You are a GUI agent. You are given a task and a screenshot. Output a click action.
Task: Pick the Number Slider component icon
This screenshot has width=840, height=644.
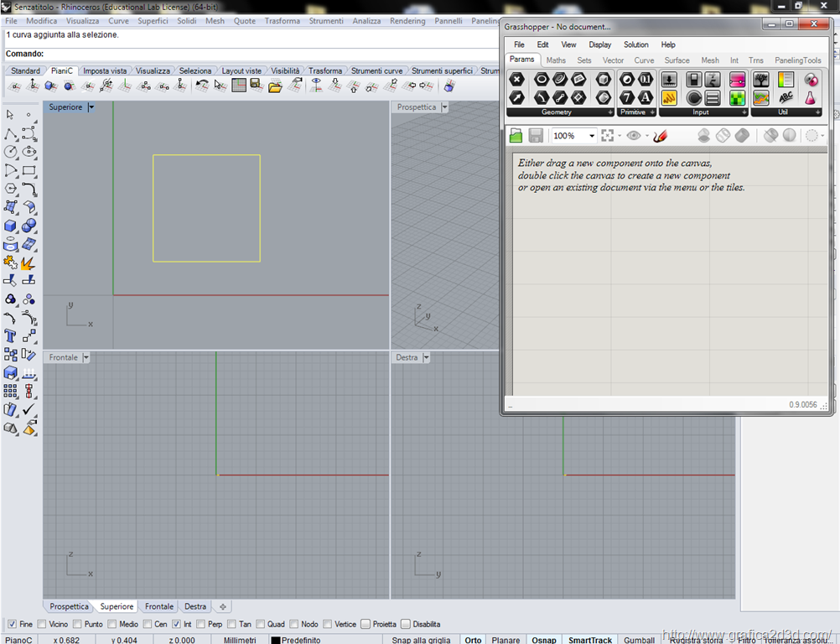click(669, 80)
